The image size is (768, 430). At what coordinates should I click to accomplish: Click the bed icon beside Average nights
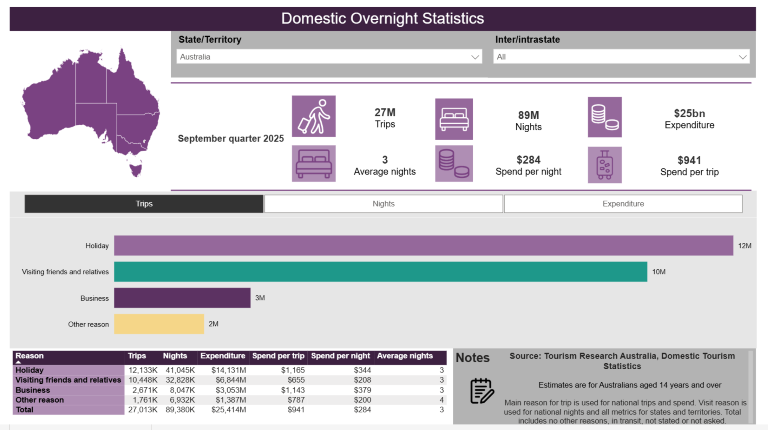(x=312, y=164)
